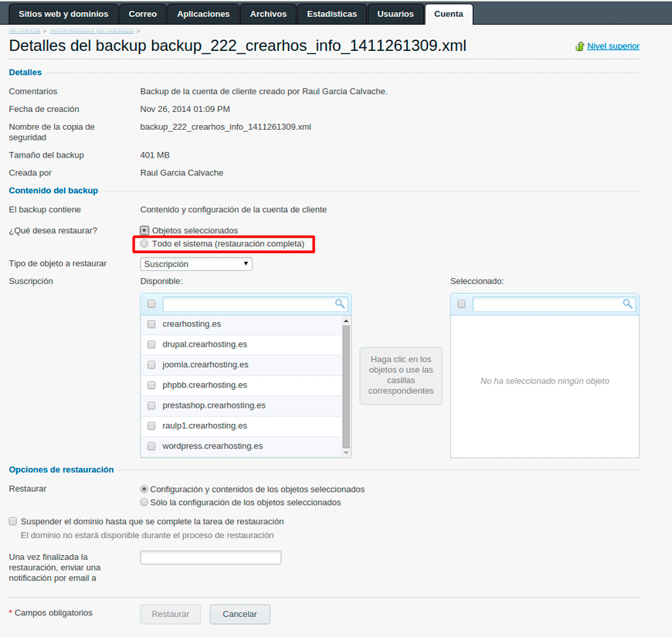Tick the prestashop.crearhosting.es checkbox
This screenshot has height=637, width=672.
point(151,405)
